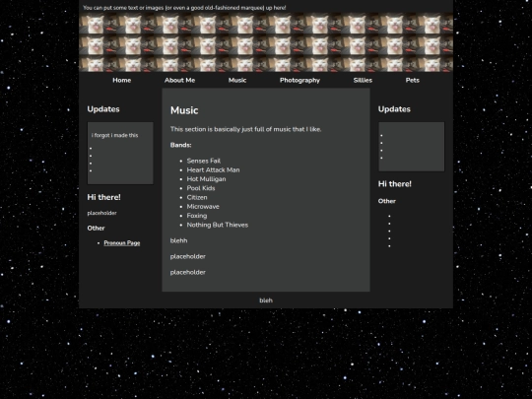
Task: Click the 'Hot Mulligan' band entry
Action: coord(206,179)
